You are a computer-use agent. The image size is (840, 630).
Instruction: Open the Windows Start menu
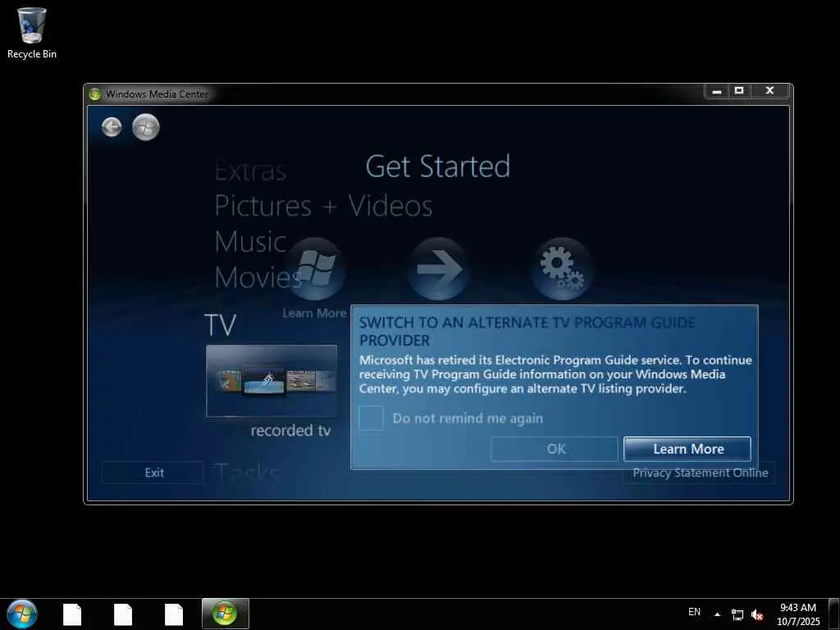coord(22,614)
